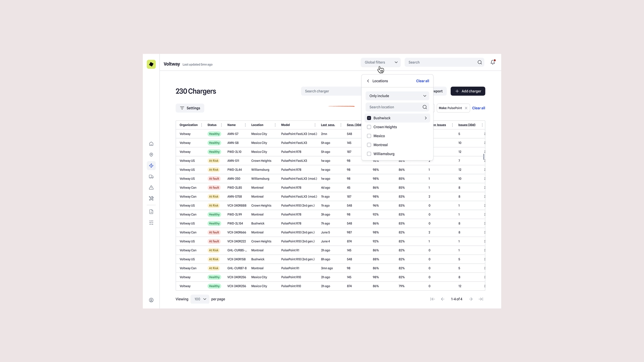Open the user profile icon
This screenshot has width=644, height=362.
151,300
